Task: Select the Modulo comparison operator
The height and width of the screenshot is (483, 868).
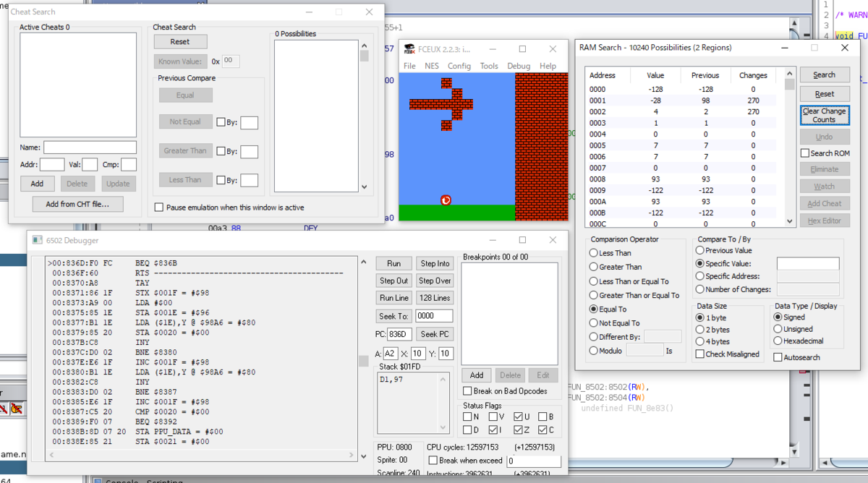Action: [594, 351]
